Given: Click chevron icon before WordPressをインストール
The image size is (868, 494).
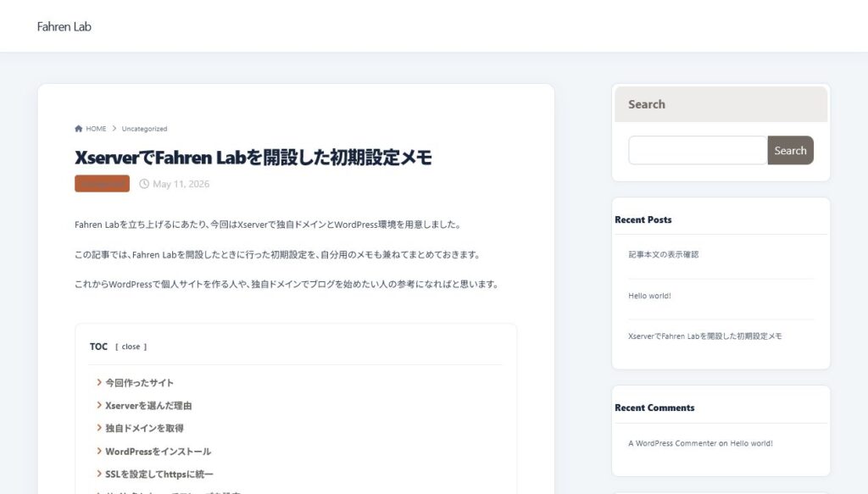Looking at the screenshot, I should [x=99, y=451].
